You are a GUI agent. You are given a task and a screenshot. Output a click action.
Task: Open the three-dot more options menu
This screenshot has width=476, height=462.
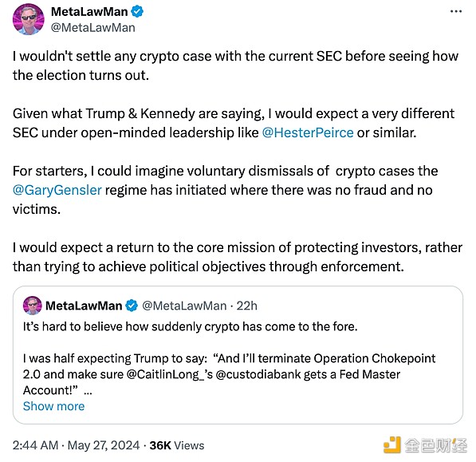point(455,11)
